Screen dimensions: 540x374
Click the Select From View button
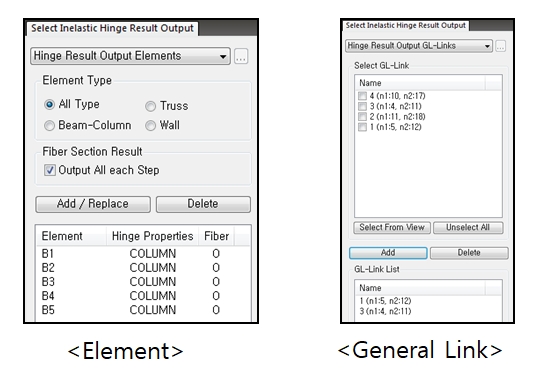coord(392,228)
